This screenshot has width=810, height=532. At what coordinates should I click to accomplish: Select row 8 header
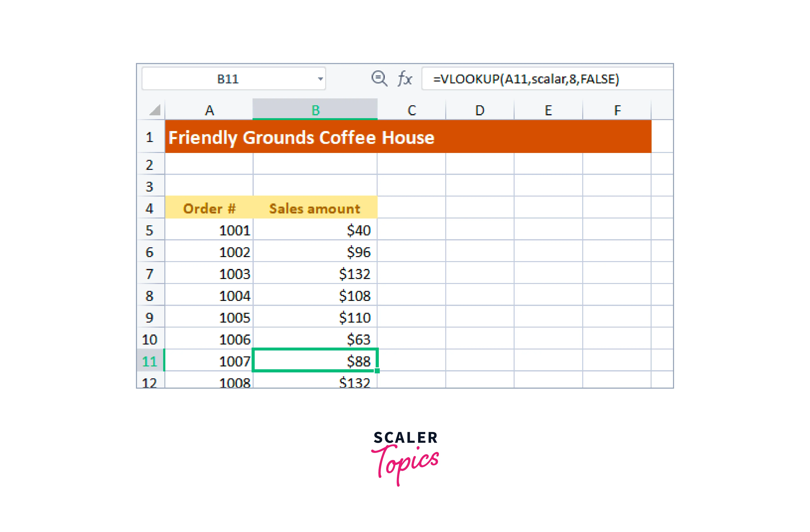151,295
